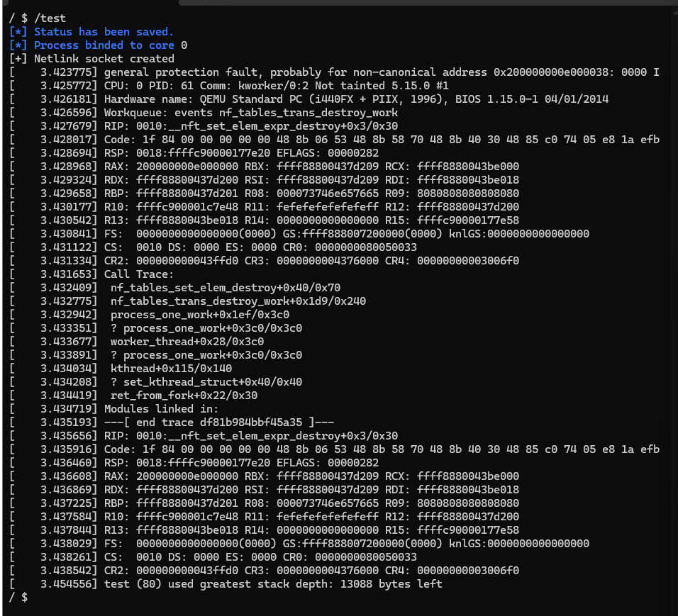Click the 'Modules linked in:' line
The image size is (678, 616).
click(x=113, y=408)
